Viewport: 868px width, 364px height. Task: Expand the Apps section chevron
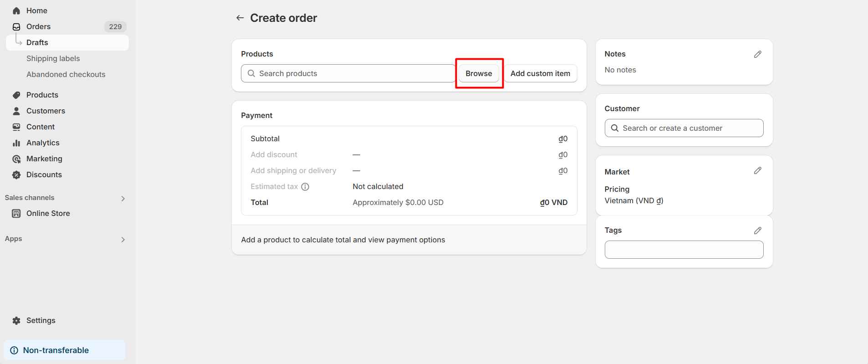coord(123,239)
